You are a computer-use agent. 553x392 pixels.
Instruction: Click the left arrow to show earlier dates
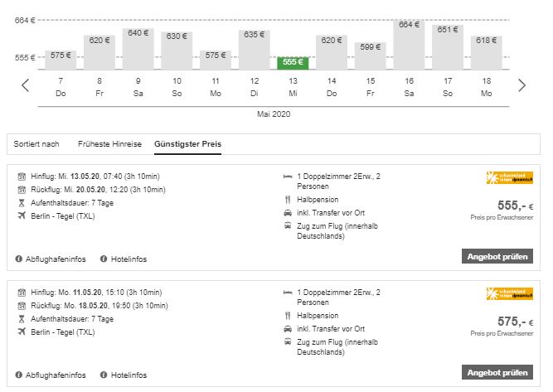click(26, 85)
